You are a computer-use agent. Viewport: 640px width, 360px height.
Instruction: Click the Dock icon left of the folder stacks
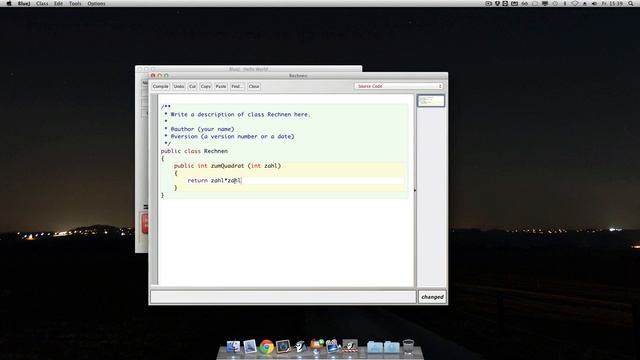pos(350,346)
